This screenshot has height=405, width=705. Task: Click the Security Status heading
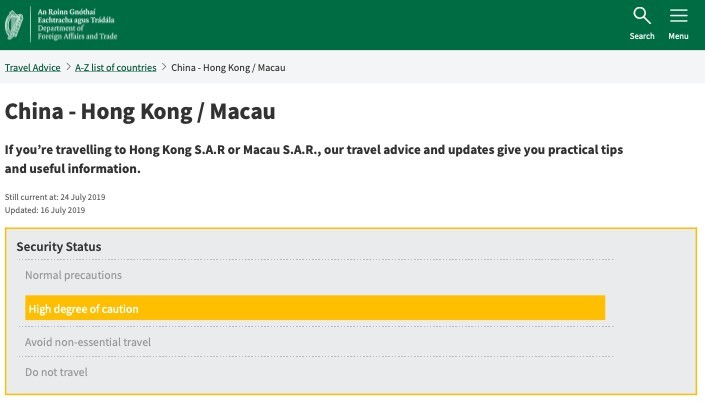[59, 246]
